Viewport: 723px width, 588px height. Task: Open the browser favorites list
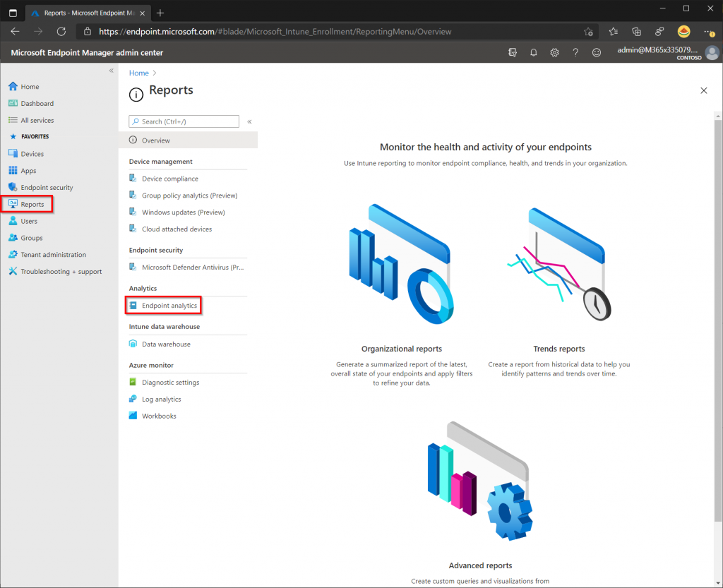[x=614, y=32]
